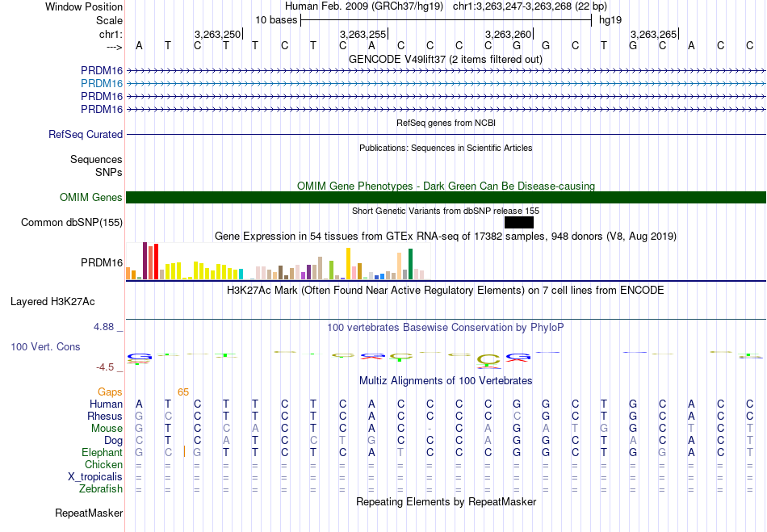This screenshot has width=767, height=532.
Task: Click the Human Feb. 2009 (GRCh37/hg19) title
Action: 364,6
